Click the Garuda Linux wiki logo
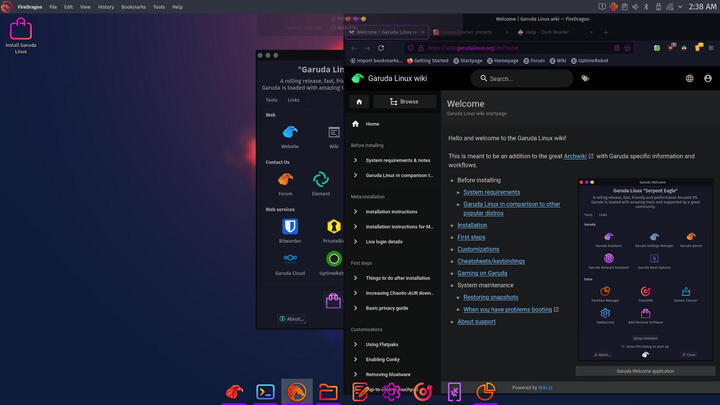Screen dimensions: 720x405 [358, 79]
